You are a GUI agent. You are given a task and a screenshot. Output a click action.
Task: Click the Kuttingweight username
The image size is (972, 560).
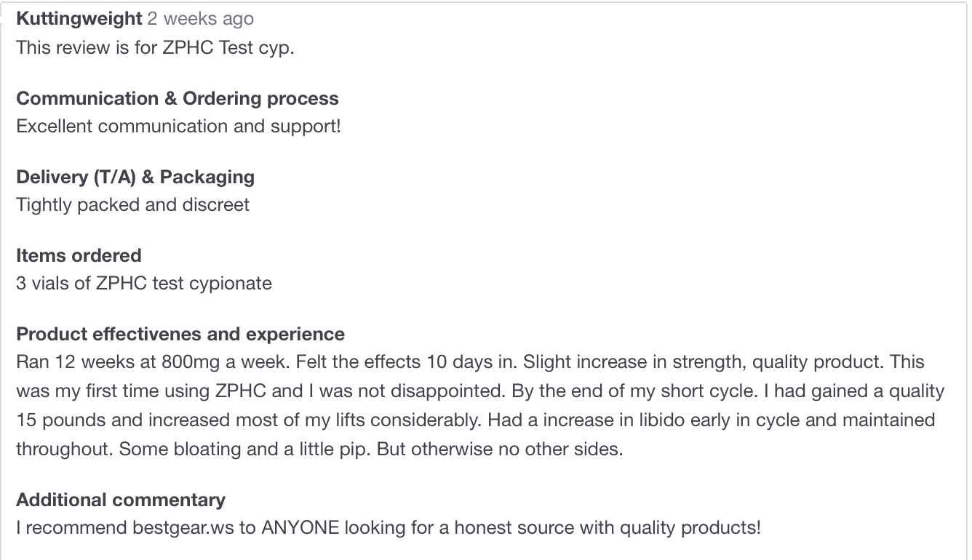click(79, 19)
